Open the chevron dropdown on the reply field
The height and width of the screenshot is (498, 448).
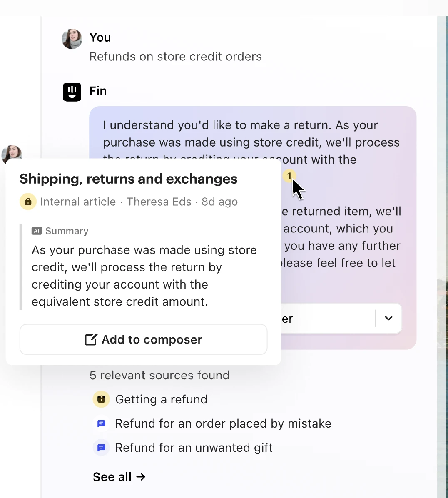click(388, 319)
